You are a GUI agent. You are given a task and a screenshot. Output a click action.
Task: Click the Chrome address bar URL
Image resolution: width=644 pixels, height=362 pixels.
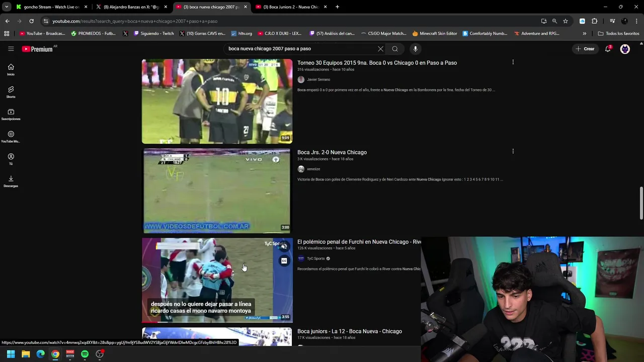[x=135, y=21]
